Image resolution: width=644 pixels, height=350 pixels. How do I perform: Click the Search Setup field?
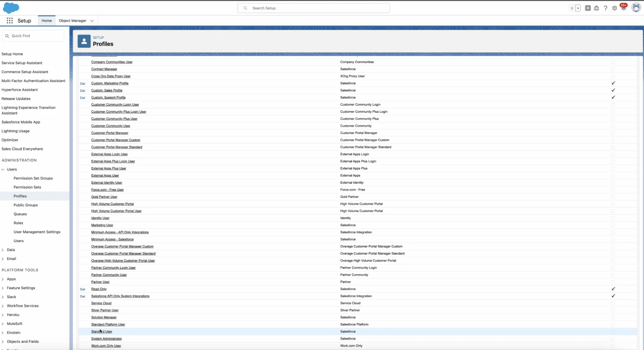[x=314, y=8]
